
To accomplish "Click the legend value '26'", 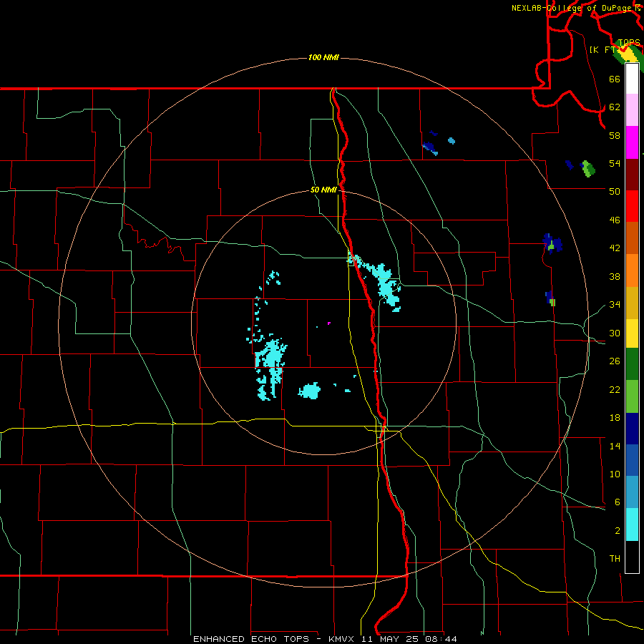I will pos(615,361).
